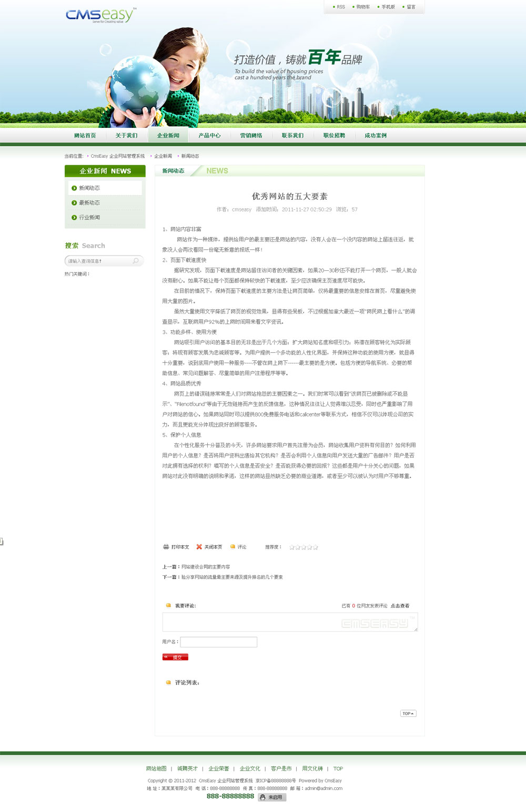Open the previous article link 网站建设合同的主要内容
Viewport: 526px width, 812px height.
click(206, 567)
